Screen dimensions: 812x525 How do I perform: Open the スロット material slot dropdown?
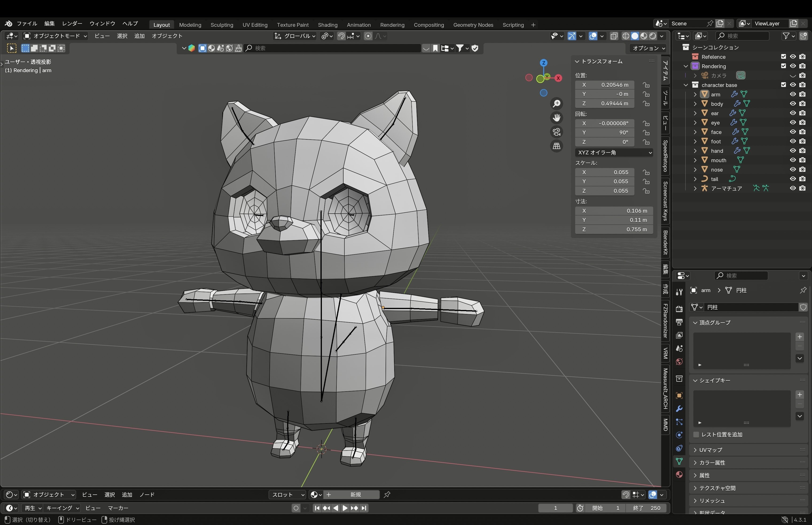288,495
